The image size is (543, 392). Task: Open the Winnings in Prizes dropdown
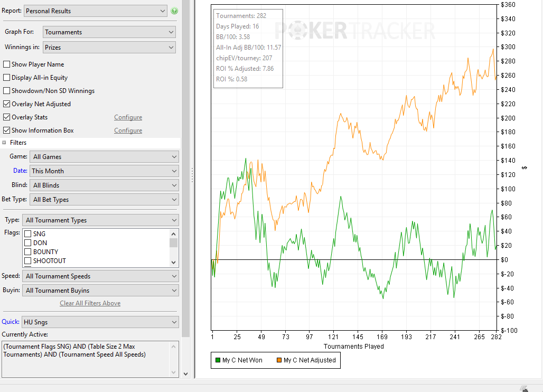tap(109, 48)
